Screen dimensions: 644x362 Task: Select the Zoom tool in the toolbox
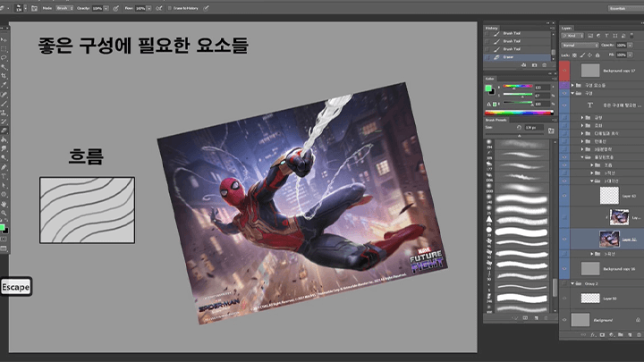[x=4, y=213]
